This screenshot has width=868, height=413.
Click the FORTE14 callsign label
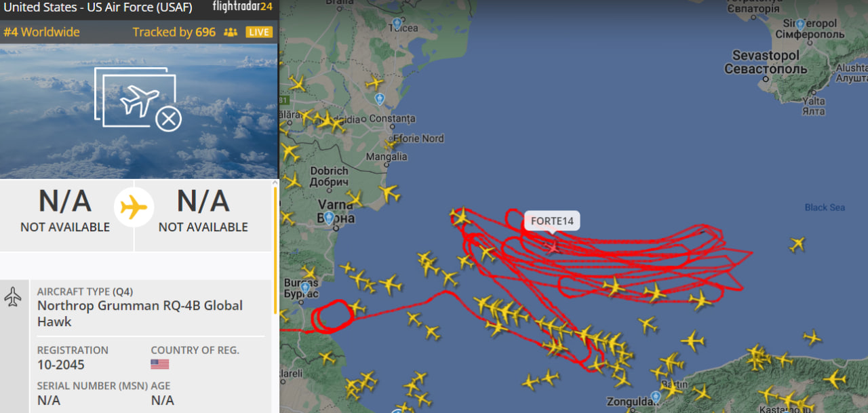[552, 221]
